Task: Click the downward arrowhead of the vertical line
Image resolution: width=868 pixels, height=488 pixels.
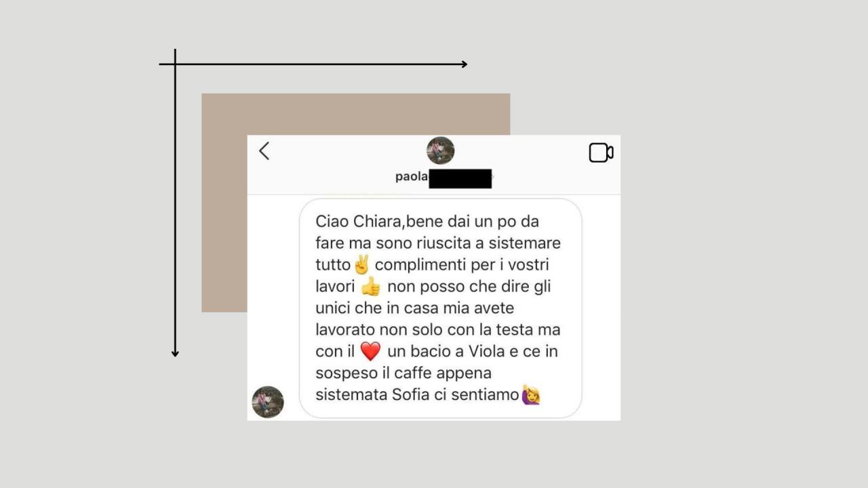Action: (x=175, y=353)
